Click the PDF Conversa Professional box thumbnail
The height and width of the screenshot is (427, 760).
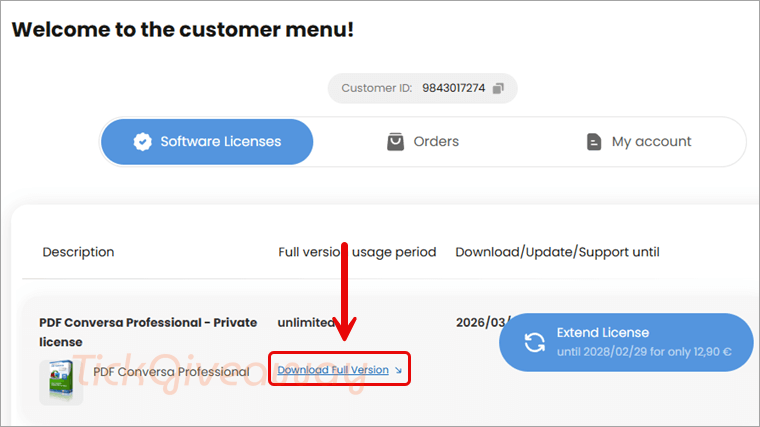pyautogui.click(x=61, y=382)
